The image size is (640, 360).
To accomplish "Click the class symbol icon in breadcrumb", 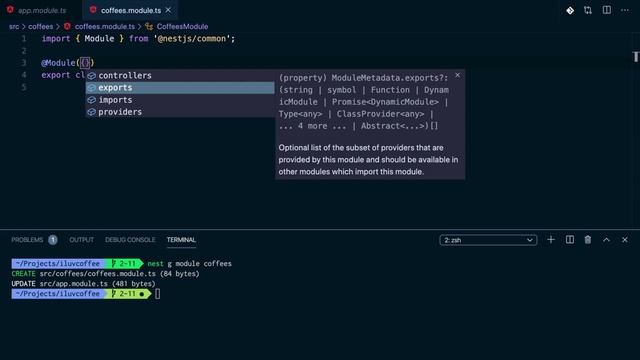I will (149, 27).
